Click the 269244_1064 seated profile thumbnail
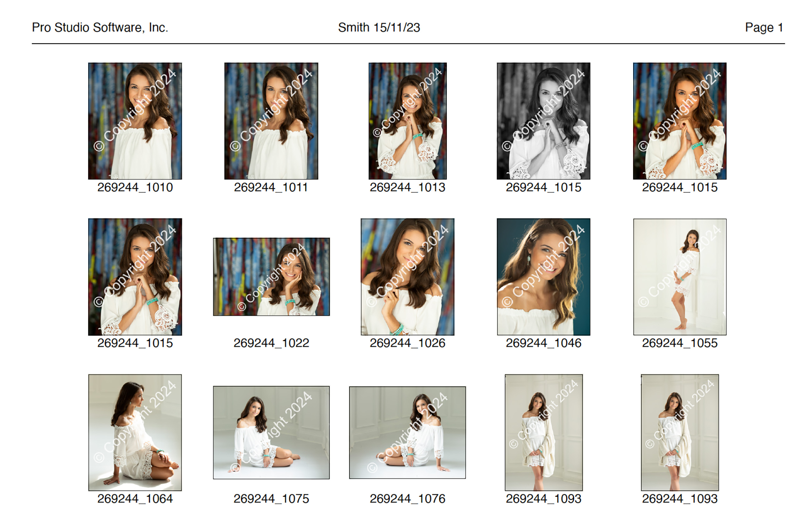 135,432
